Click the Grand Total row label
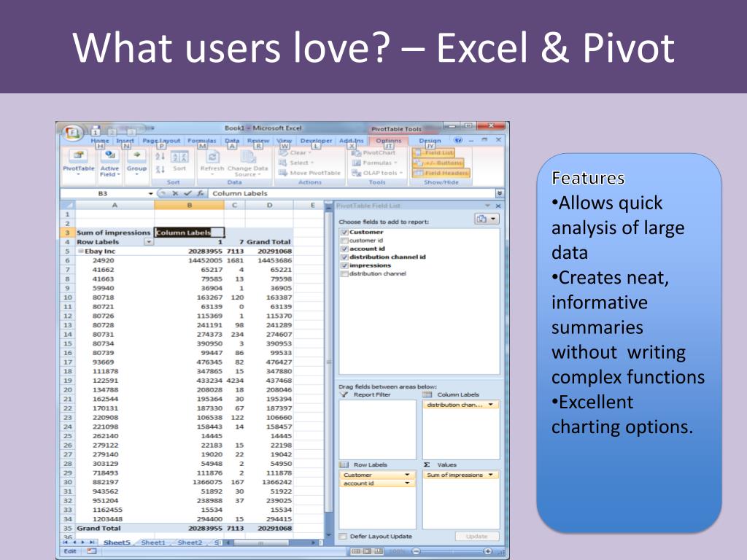Image resolution: width=747 pixels, height=560 pixels. [x=99, y=528]
